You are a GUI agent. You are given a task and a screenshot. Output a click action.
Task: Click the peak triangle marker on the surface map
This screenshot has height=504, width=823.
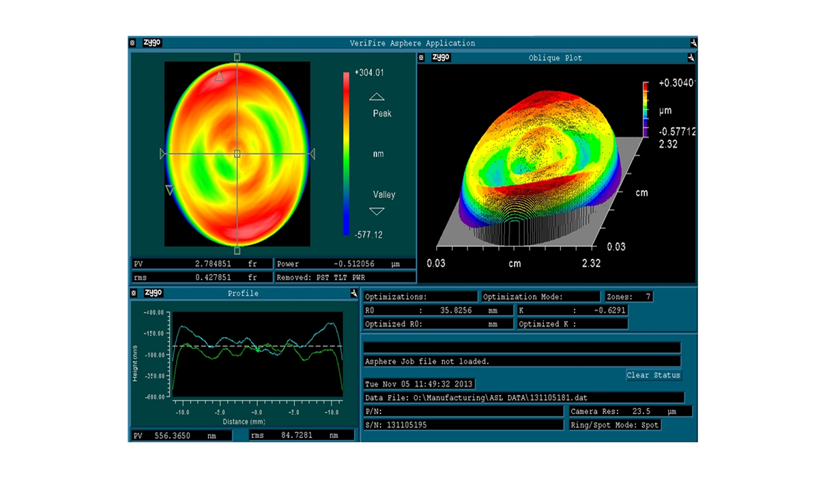click(219, 77)
